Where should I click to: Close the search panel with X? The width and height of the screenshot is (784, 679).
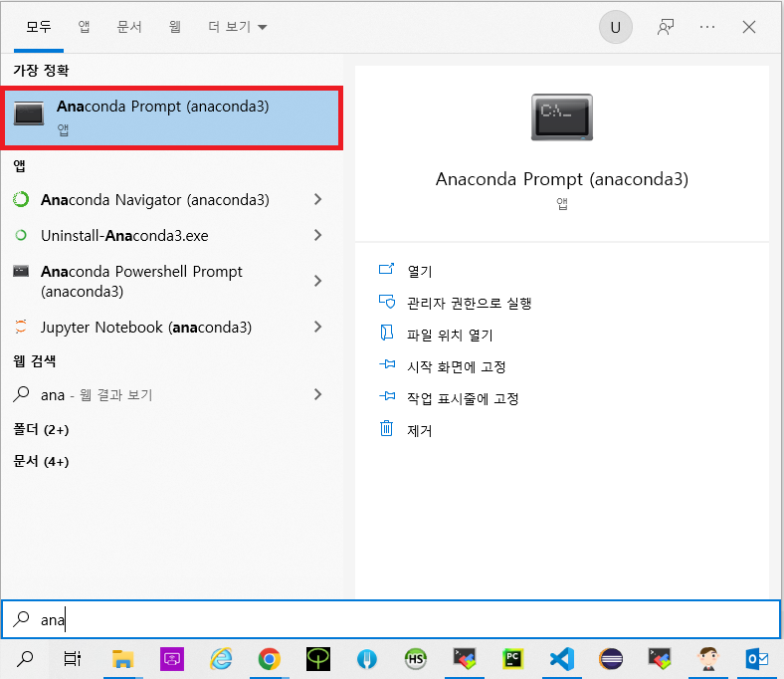[748, 27]
